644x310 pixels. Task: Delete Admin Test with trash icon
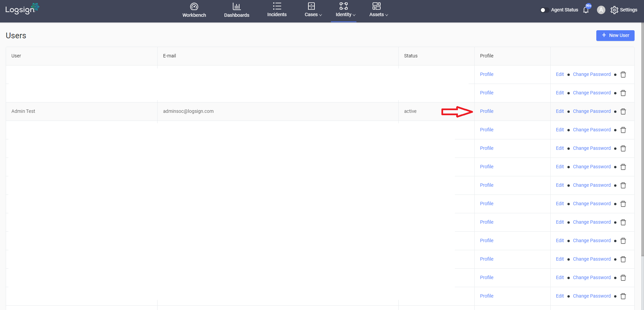click(623, 112)
